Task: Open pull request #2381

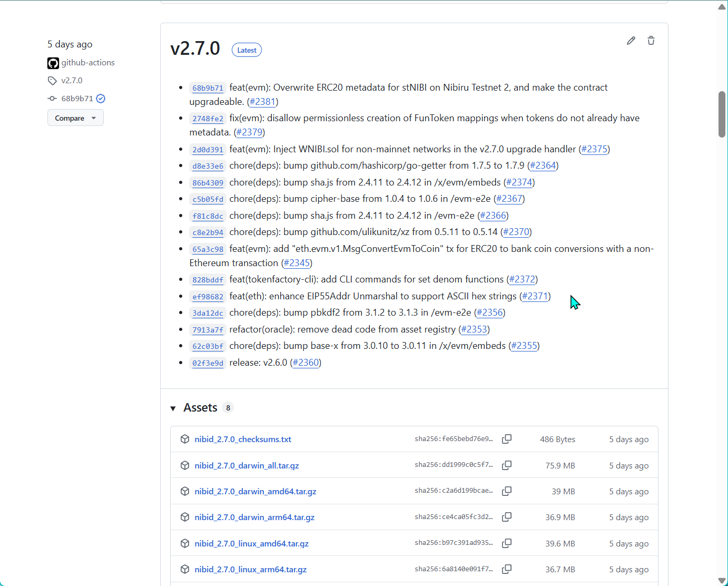Action: tap(262, 102)
